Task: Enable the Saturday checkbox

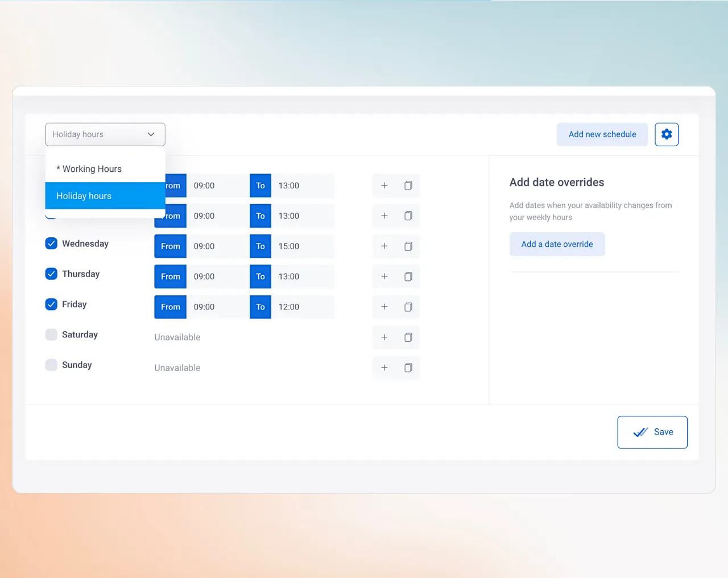Action: tap(51, 335)
